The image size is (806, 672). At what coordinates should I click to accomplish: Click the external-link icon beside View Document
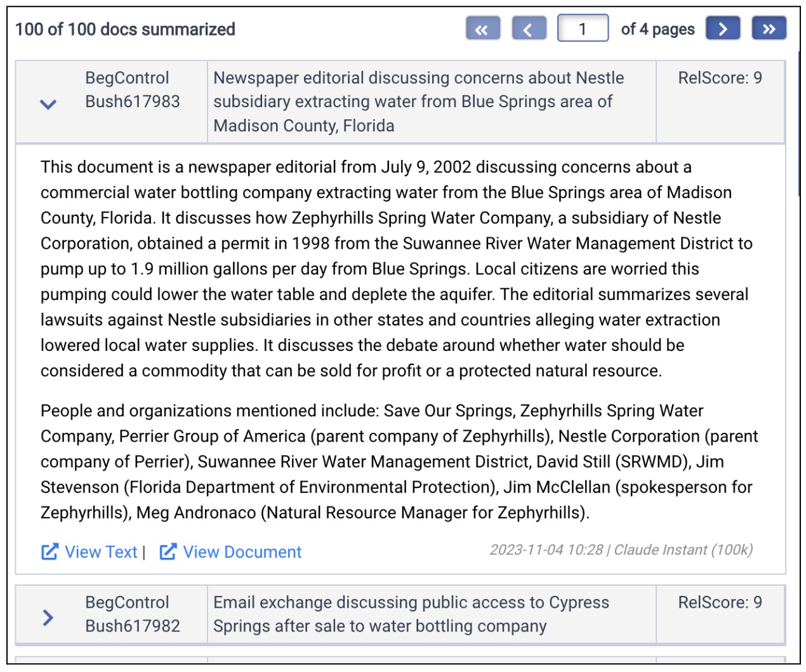168,552
